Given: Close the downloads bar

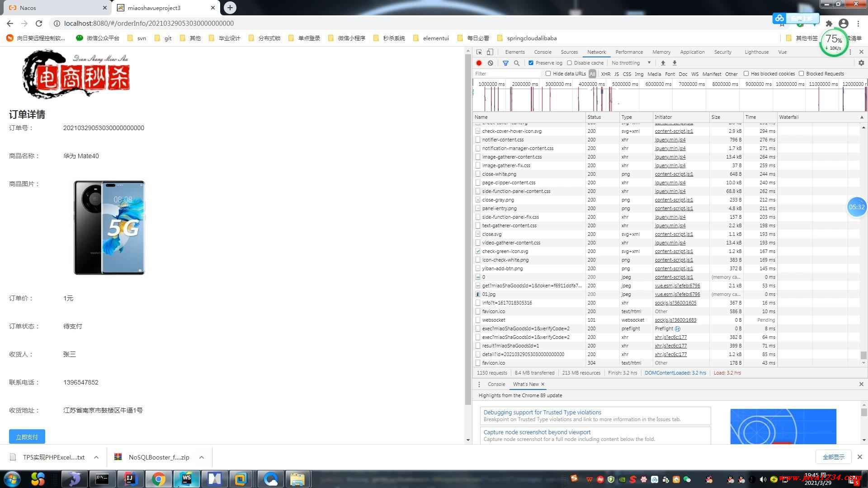Looking at the screenshot, I should (x=860, y=457).
